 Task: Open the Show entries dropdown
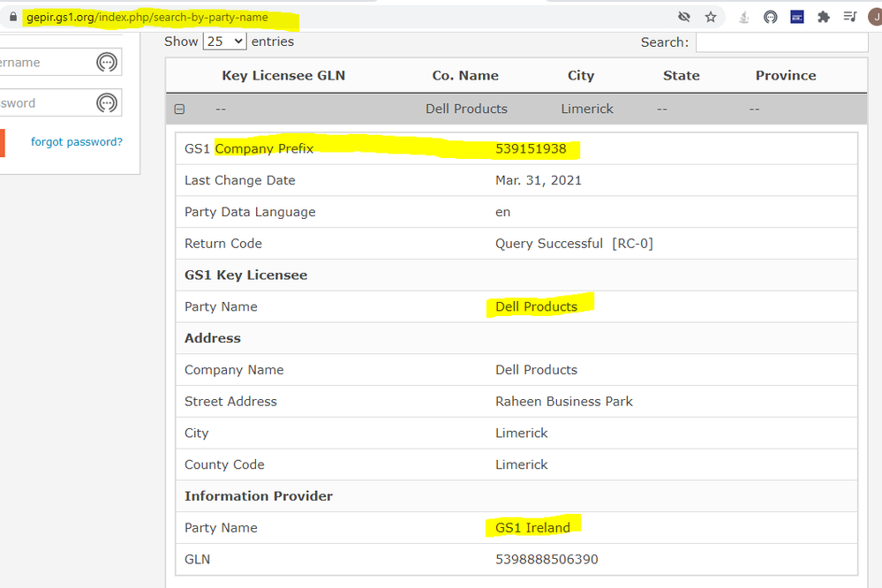pyautogui.click(x=224, y=41)
